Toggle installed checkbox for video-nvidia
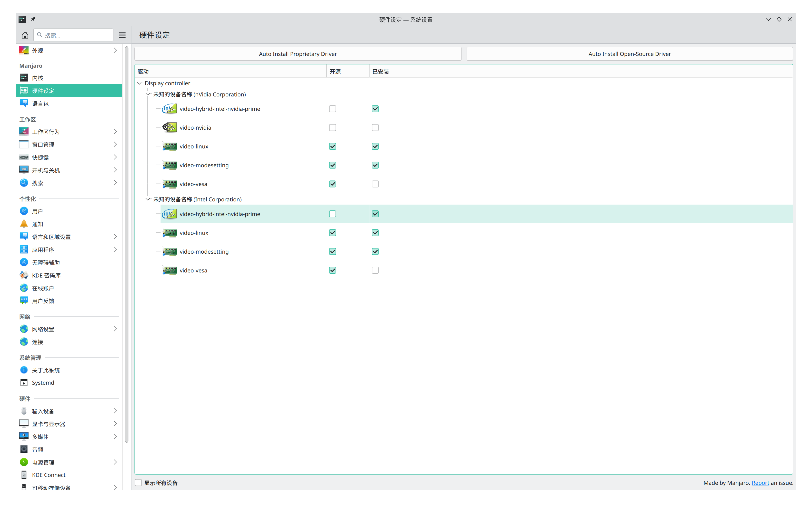This screenshot has height=509, width=812. pos(375,128)
